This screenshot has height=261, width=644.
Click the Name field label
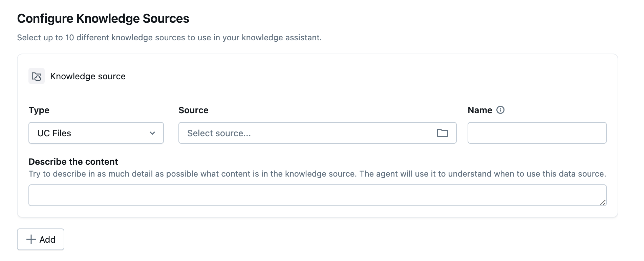coord(480,110)
